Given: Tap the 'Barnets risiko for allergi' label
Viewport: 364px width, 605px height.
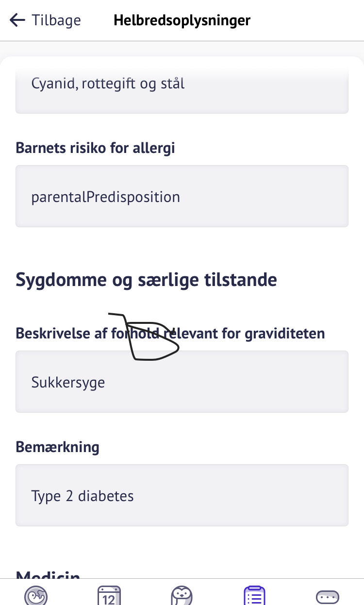Looking at the screenshot, I should click(x=95, y=148).
